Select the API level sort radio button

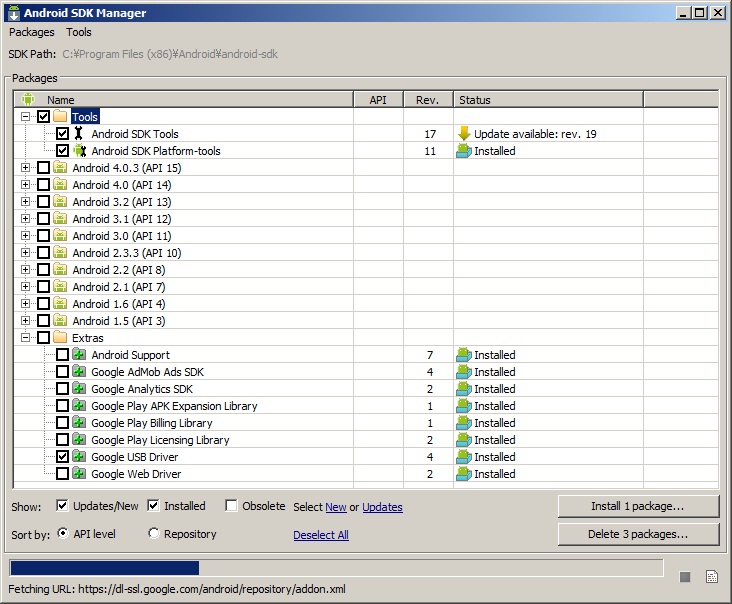(63, 533)
